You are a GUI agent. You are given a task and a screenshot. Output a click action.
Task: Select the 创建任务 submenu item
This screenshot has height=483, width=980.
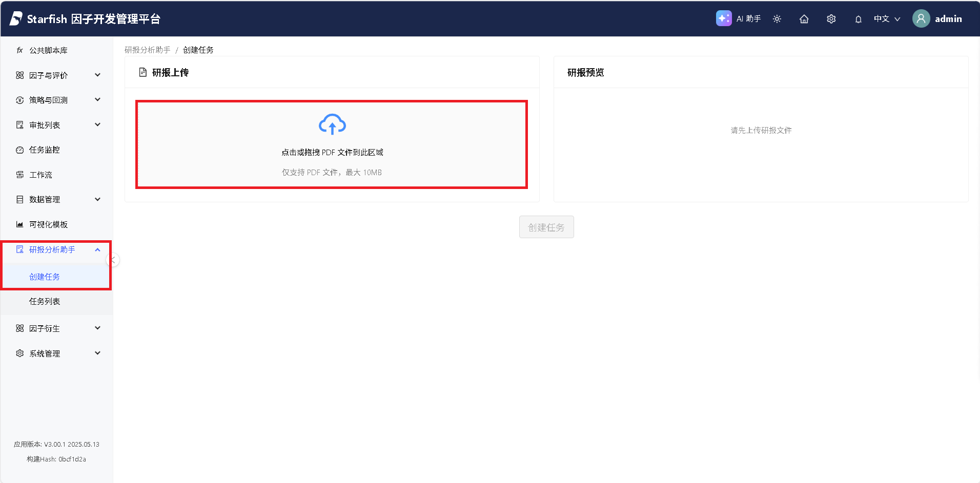(x=56, y=277)
